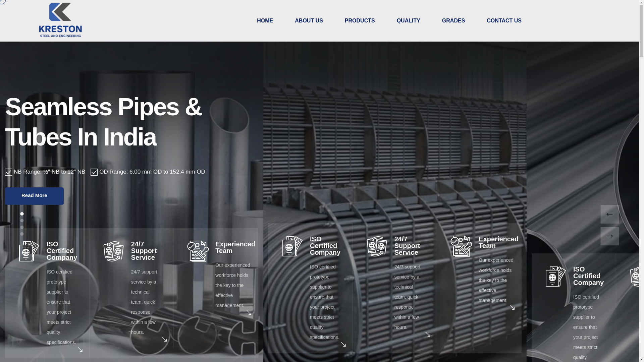644x362 pixels.
Task: Click Experienced Team checklist icon in first slide
Action: point(198,251)
